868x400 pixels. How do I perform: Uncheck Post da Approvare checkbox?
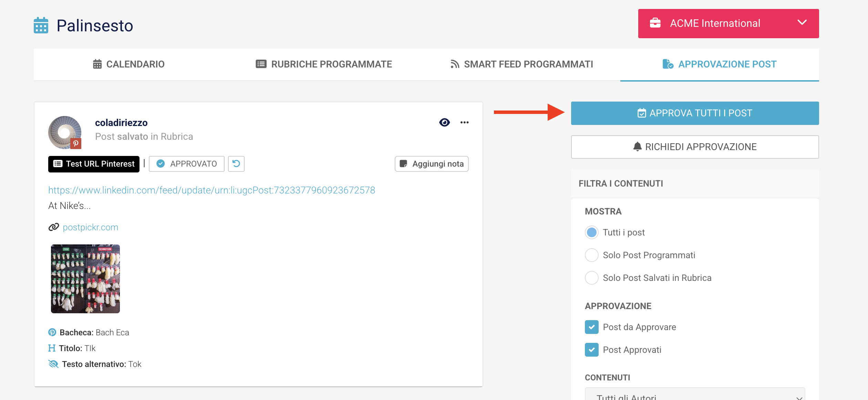point(591,327)
